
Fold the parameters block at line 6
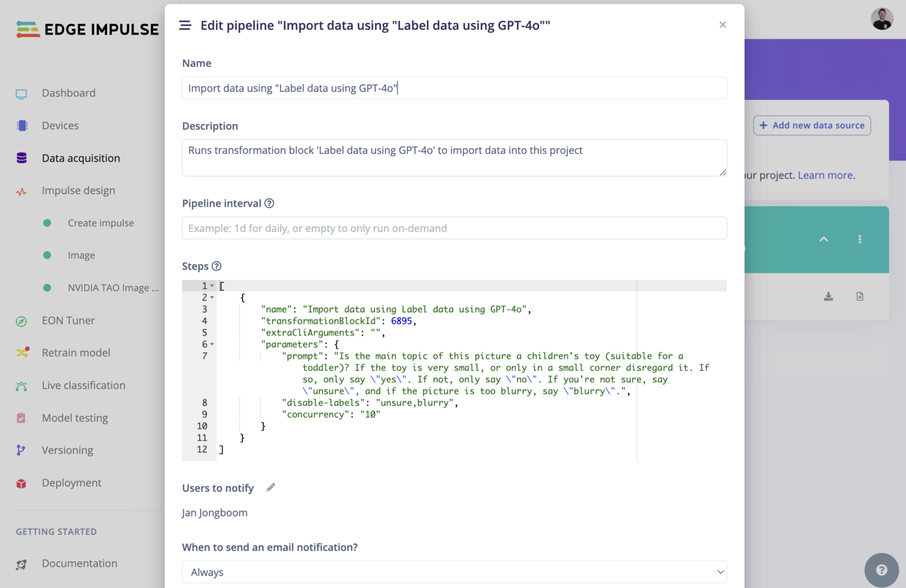pyautogui.click(x=212, y=345)
